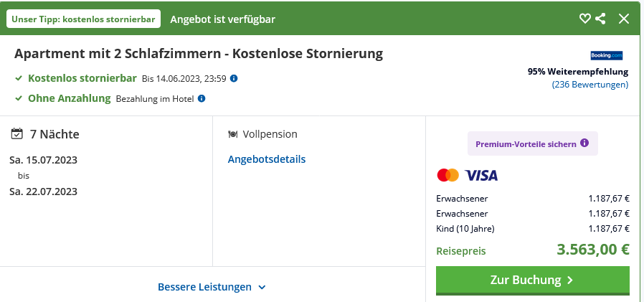Click the share icon in header
Image resolution: width=644 pixels, height=302 pixels.
tap(600, 19)
